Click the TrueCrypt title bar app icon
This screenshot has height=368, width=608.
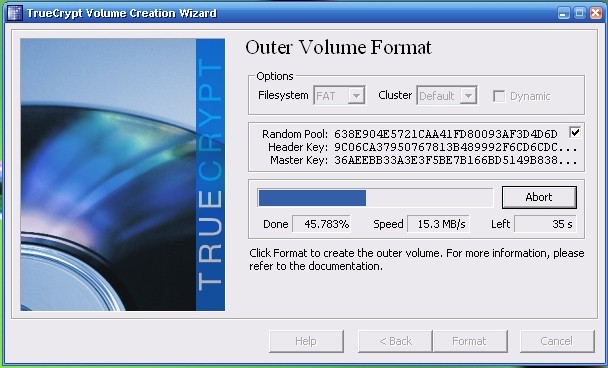click(14, 13)
